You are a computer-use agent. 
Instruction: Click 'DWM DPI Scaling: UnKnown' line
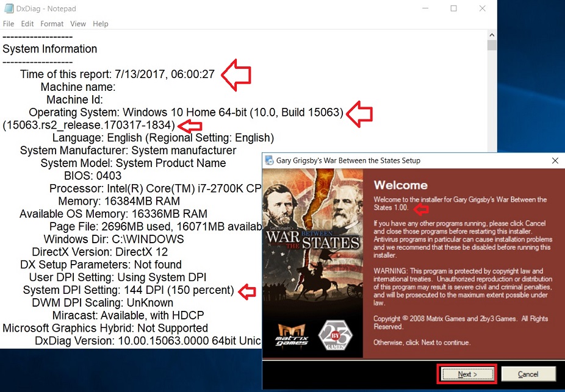pyautogui.click(x=103, y=302)
